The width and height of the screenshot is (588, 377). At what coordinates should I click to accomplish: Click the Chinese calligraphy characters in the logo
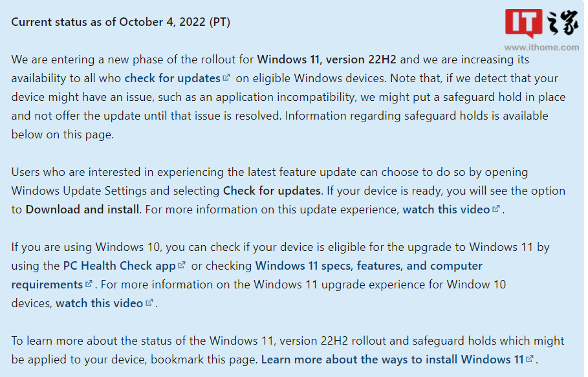[563, 23]
